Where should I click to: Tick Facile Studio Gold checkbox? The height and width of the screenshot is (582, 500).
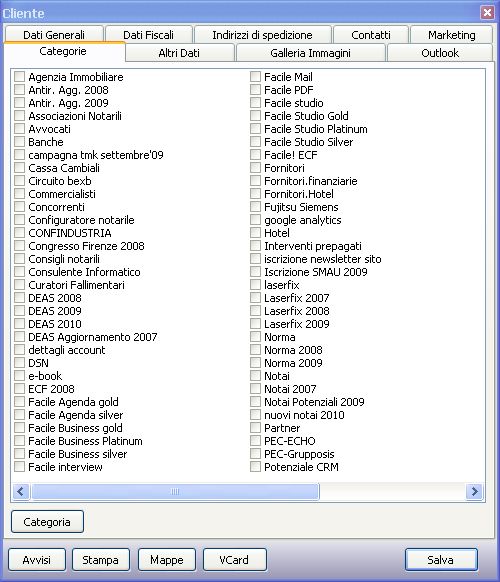tap(255, 116)
